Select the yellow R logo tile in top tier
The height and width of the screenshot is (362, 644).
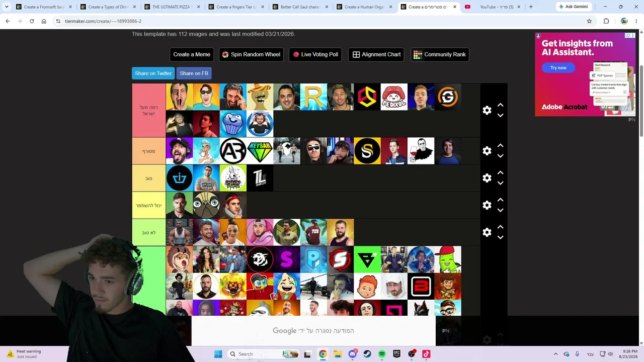coord(313,97)
